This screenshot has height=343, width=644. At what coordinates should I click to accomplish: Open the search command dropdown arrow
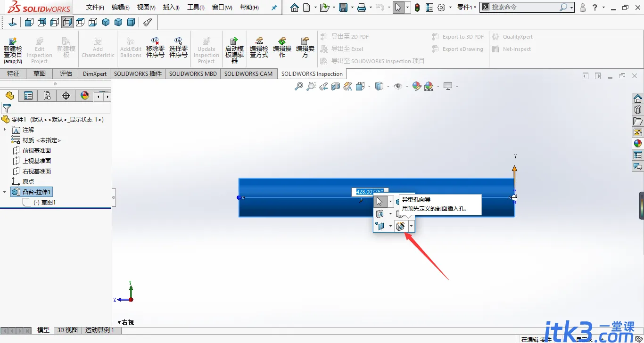[x=571, y=8]
